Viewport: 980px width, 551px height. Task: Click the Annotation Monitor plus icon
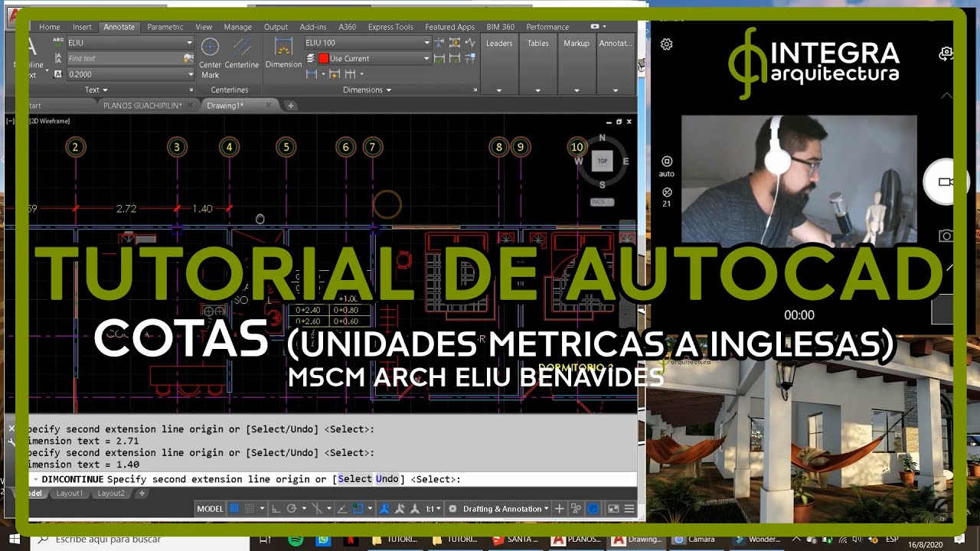tap(559, 509)
